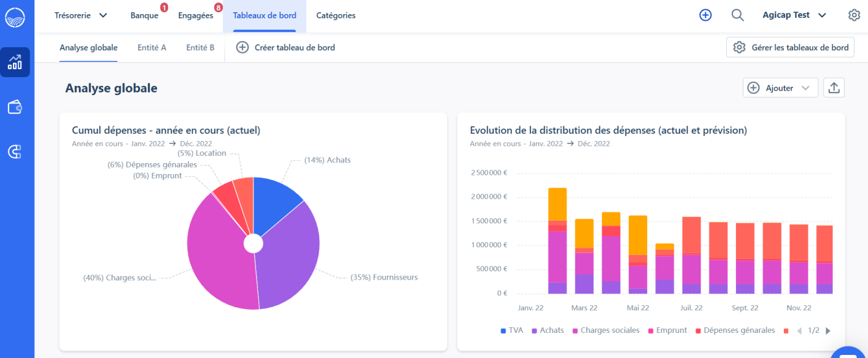Go to previous legend page arrow
Screen dimensions: 868x358
point(799,331)
